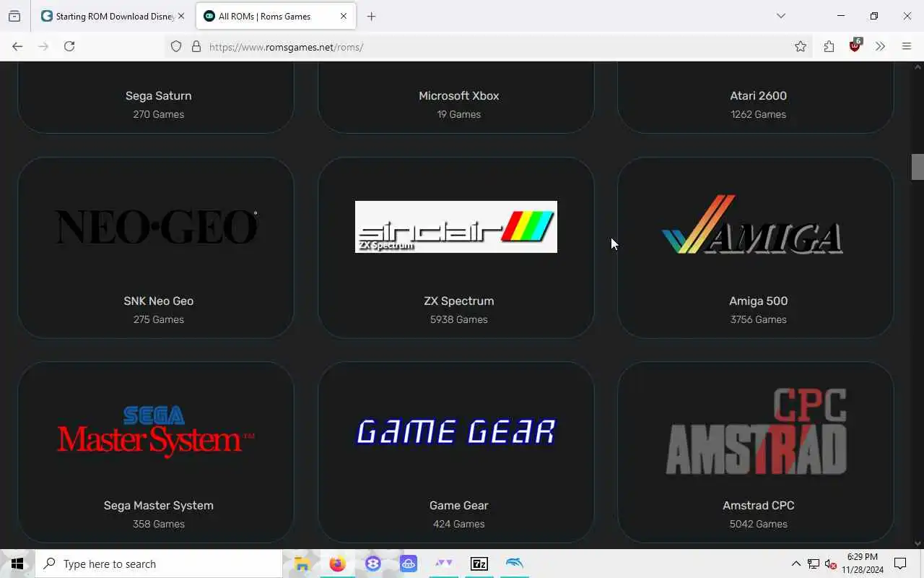
Task: Open the tracking protection shield icon
Action: (x=176, y=46)
